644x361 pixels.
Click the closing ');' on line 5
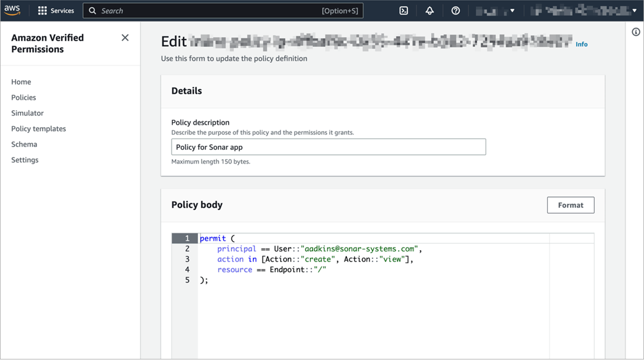pos(204,280)
